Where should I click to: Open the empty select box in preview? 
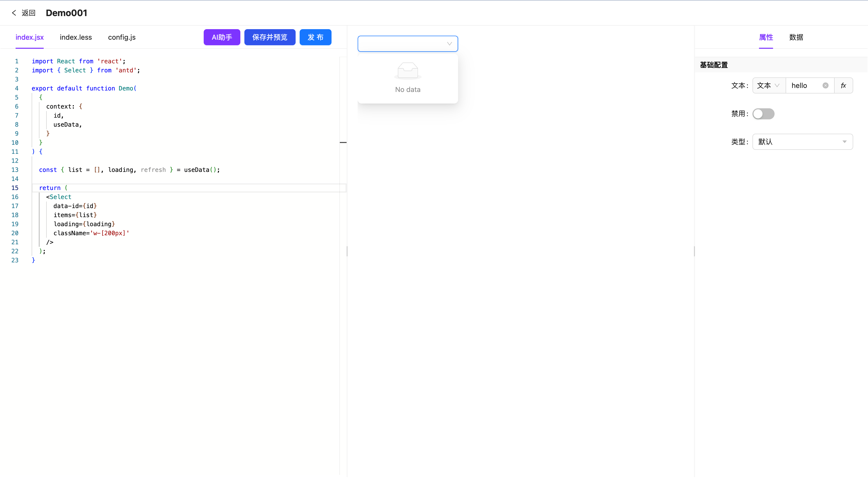401,44
